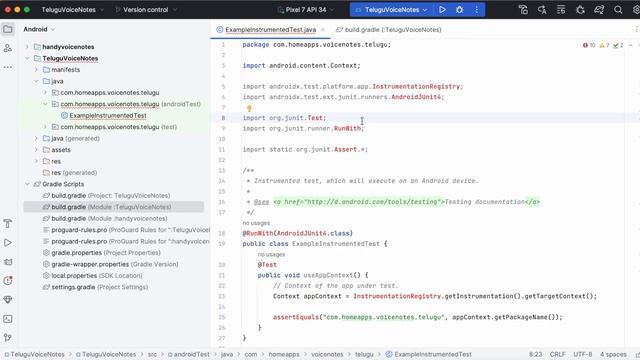Image resolution: width=640 pixels, height=360 pixels.
Task: Expand the res folder
Action: 36,161
